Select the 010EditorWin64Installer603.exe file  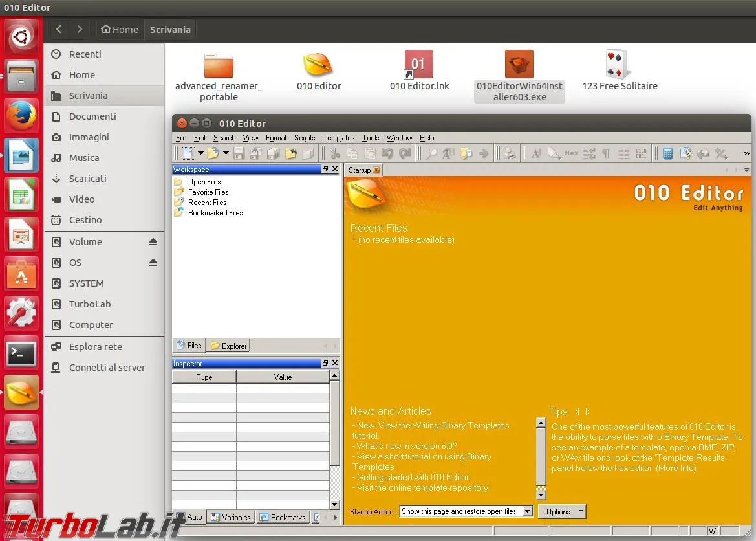[x=519, y=76]
